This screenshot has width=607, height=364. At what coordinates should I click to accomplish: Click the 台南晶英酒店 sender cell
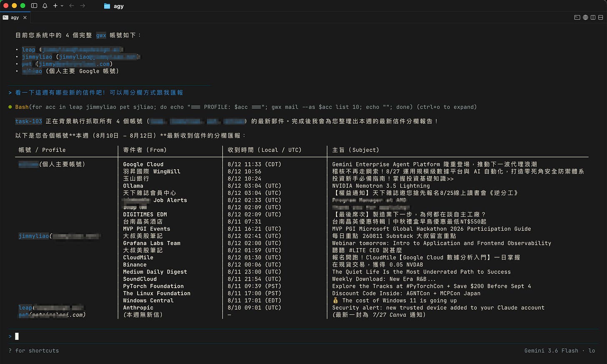tap(143, 222)
